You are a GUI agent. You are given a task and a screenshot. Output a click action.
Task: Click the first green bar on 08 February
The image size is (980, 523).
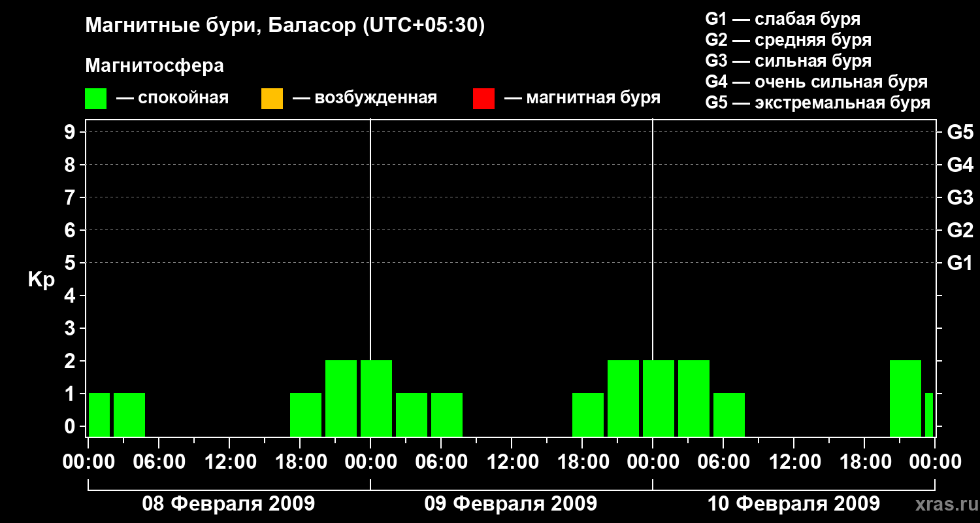(99, 414)
